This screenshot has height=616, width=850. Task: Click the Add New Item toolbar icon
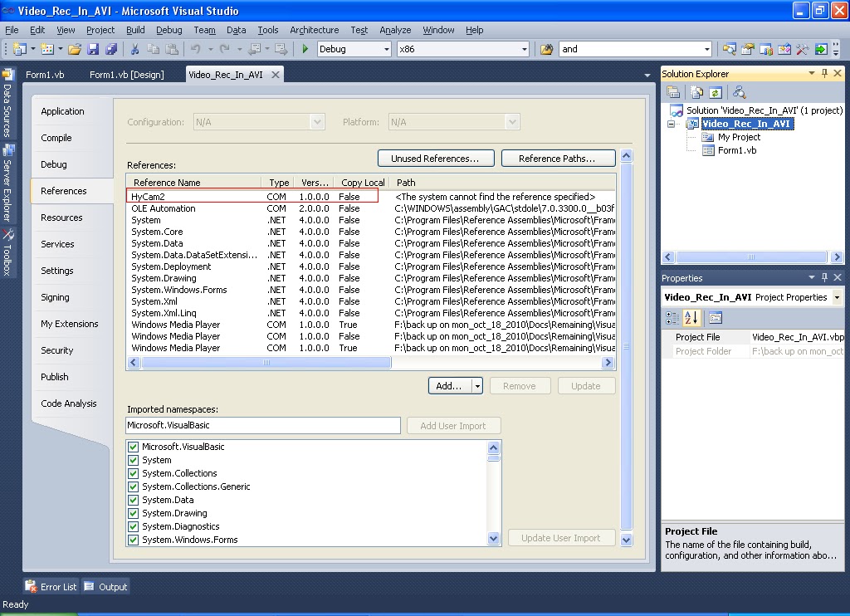point(47,49)
